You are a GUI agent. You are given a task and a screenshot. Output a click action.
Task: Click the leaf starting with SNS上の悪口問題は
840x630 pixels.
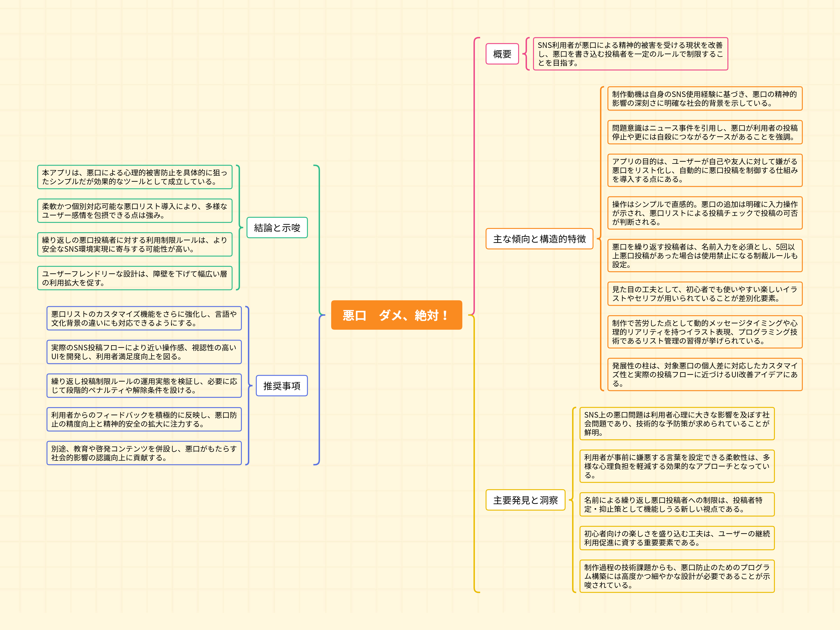[677, 424]
